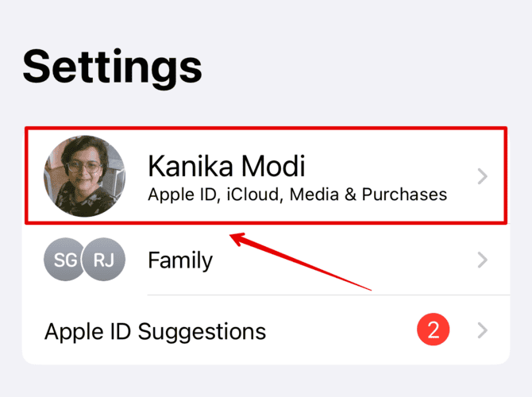
Task: Click the tail end of the red arrow
Action: (370, 287)
